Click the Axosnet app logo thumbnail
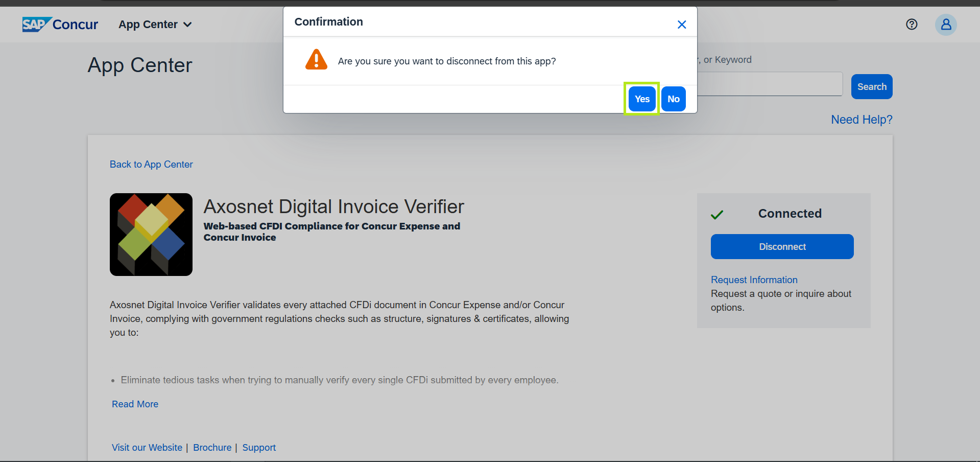This screenshot has width=980, height=462. point(151,235)
